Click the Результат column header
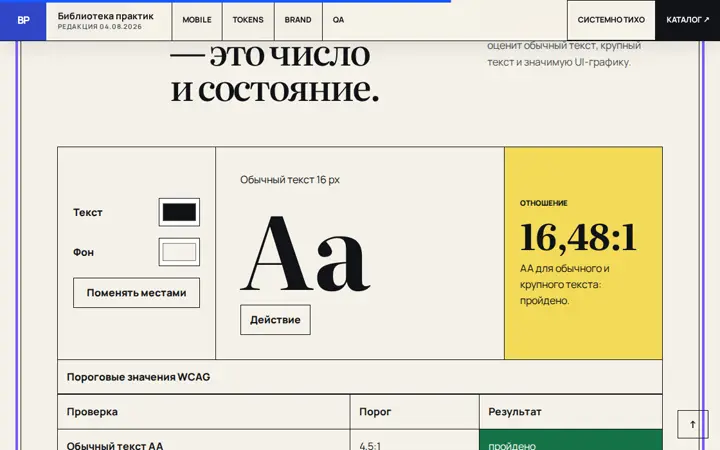 (571, 412)
